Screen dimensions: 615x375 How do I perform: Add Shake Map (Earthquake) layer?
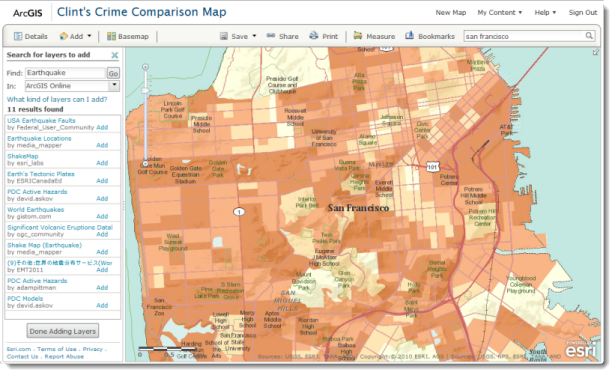click(102, 252)
